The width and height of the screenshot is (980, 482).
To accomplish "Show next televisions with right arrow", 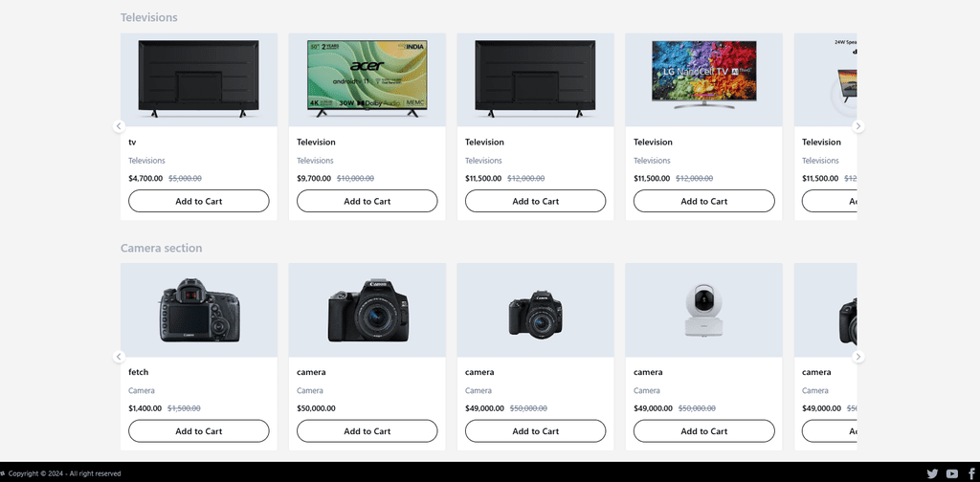I will pos(858,126).
